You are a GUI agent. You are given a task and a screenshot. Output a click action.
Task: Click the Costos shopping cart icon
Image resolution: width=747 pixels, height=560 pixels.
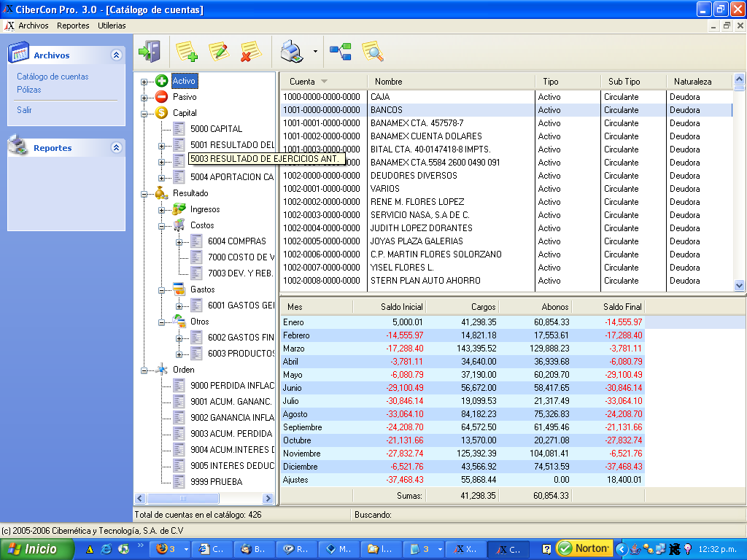pos(179,225)
